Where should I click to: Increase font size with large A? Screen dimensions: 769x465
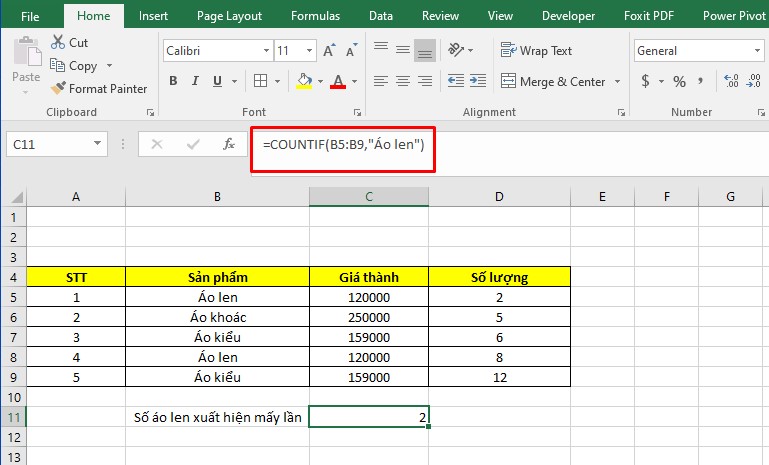coord(329,51)
